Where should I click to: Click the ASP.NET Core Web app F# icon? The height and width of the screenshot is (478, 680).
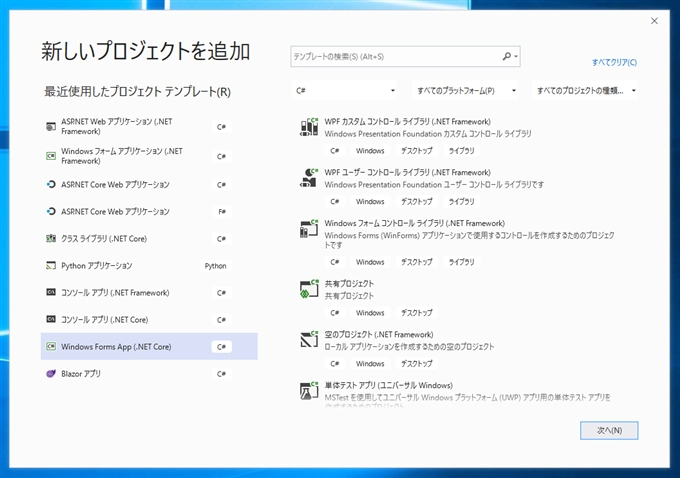[51, 212]
